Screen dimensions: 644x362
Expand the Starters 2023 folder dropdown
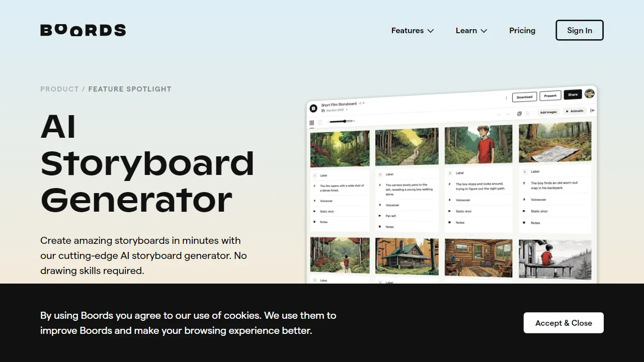click(347, 109)
